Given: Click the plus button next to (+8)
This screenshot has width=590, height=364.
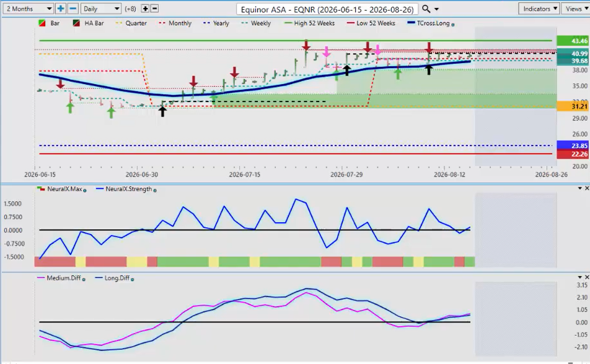Looking at the screenshot, I should pos(145,9).
